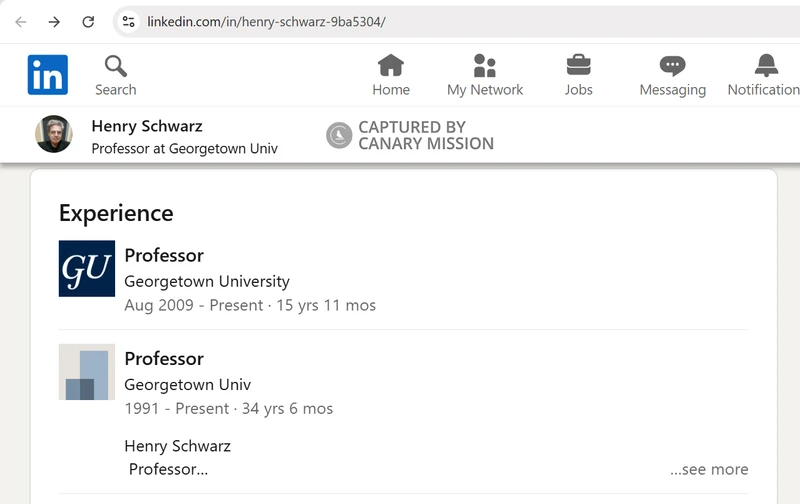Click the Georgetown University GU logo

coord(87,268)
